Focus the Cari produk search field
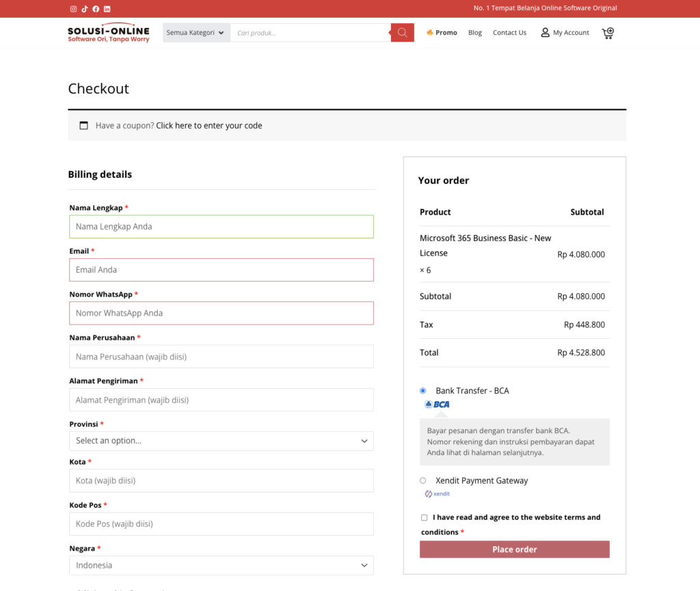This screenshot has width=700, height=591. pyautogui.click(x=311, y=33)
